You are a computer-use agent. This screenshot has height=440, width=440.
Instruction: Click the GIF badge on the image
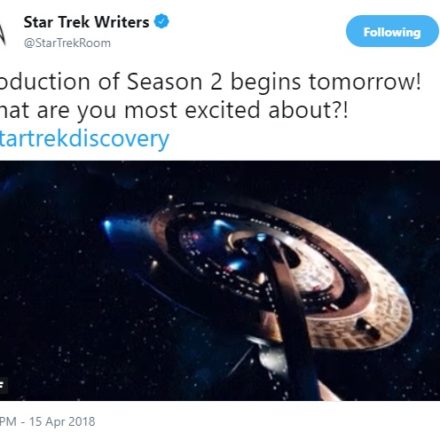pos(3,386)
